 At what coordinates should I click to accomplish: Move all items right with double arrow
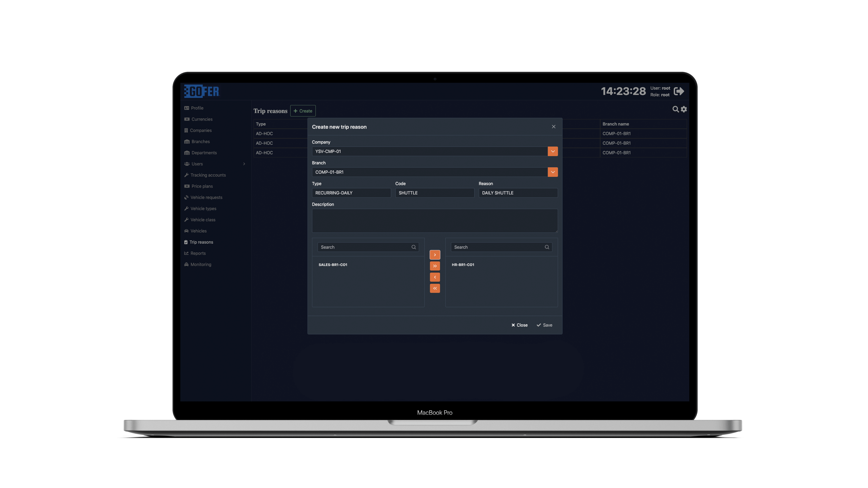click(x=435, y=266)
